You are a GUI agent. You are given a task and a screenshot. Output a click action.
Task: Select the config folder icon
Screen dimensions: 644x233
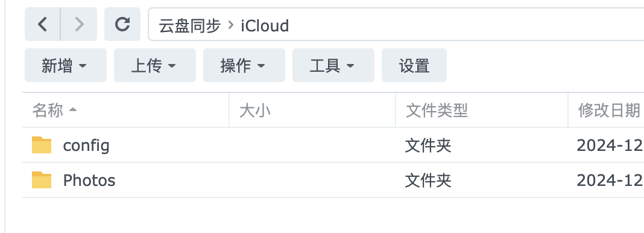pos(42,145)
